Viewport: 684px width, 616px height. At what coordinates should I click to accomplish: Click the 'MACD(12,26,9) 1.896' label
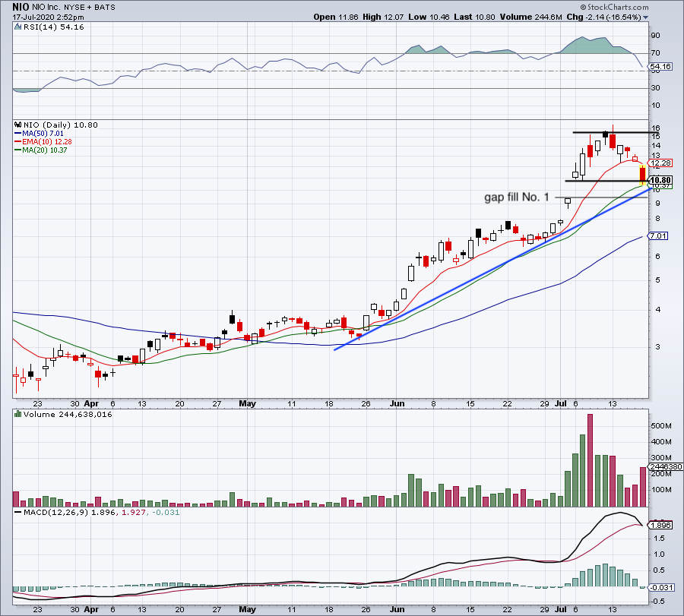(x=69, y=512)
